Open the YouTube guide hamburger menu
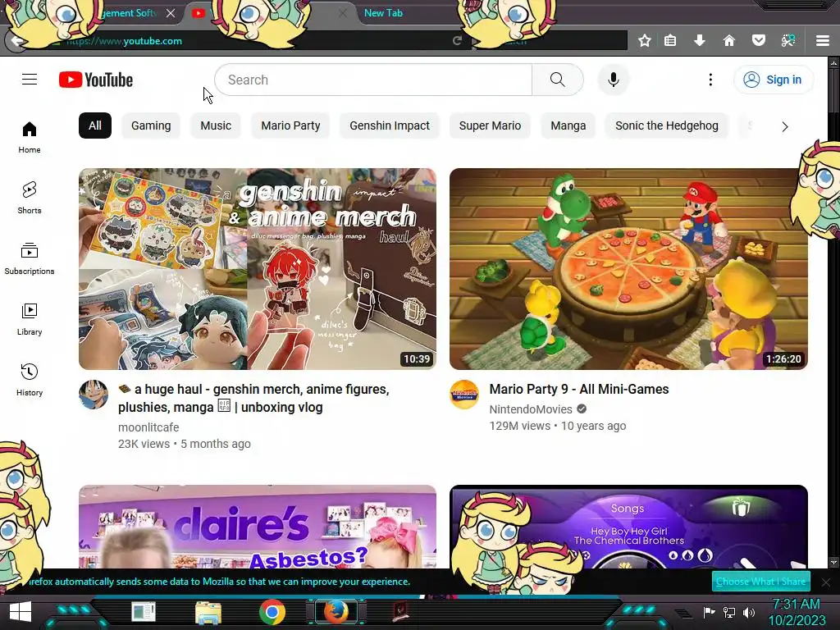This screenshot has width=840, height=630. [x=30, y=80]
